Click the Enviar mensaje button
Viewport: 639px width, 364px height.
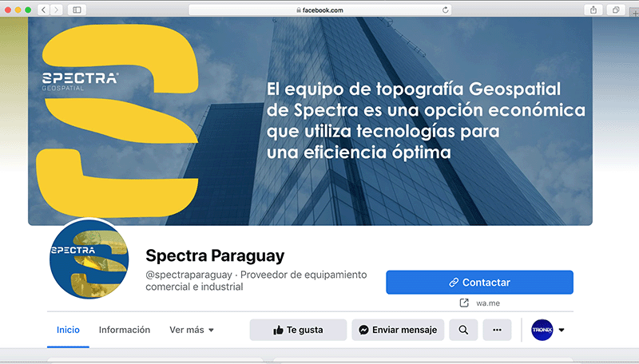point(398,330)
